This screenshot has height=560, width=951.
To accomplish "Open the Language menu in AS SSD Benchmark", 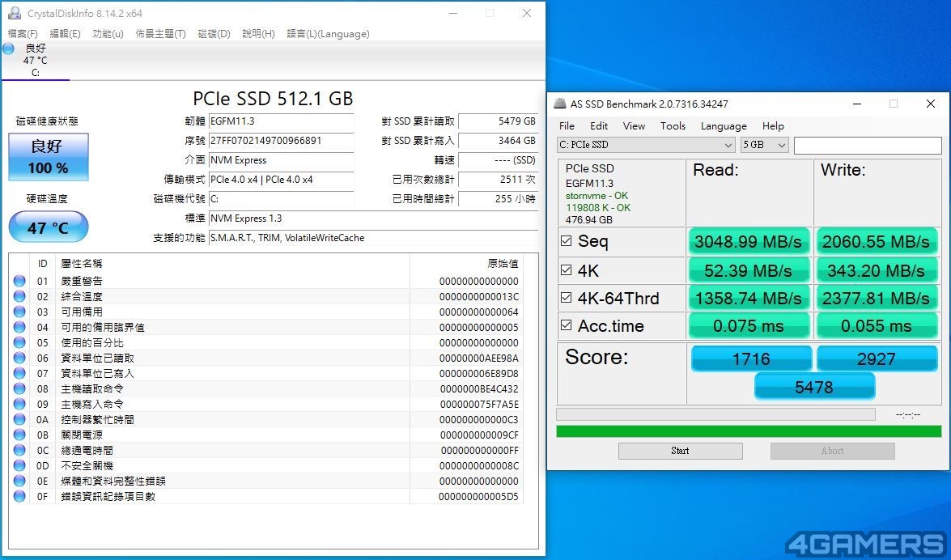I will (x=724, y=126).
